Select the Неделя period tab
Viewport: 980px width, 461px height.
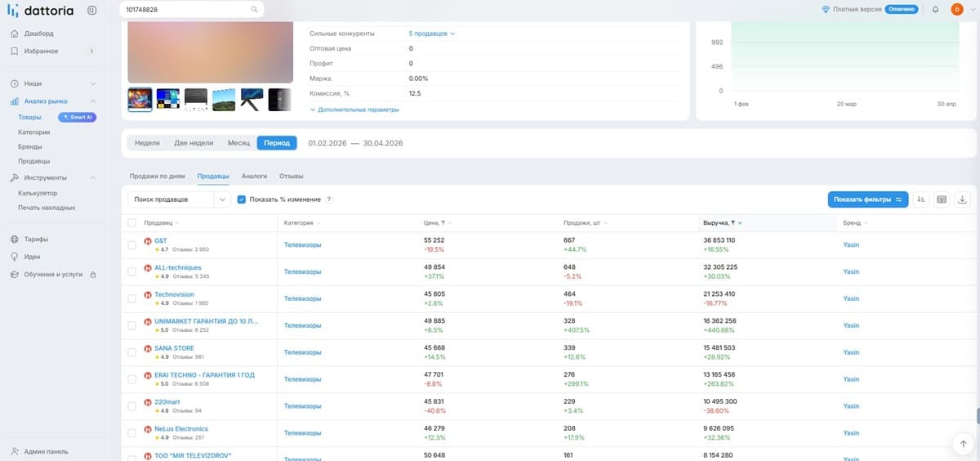click(x=147, y=143)
